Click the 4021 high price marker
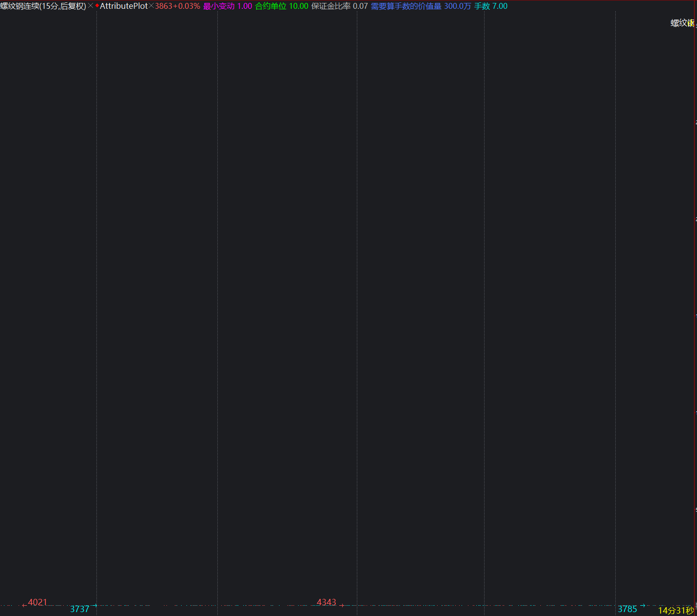Screen dimensions: 697x616 click(x=38, y=602)
